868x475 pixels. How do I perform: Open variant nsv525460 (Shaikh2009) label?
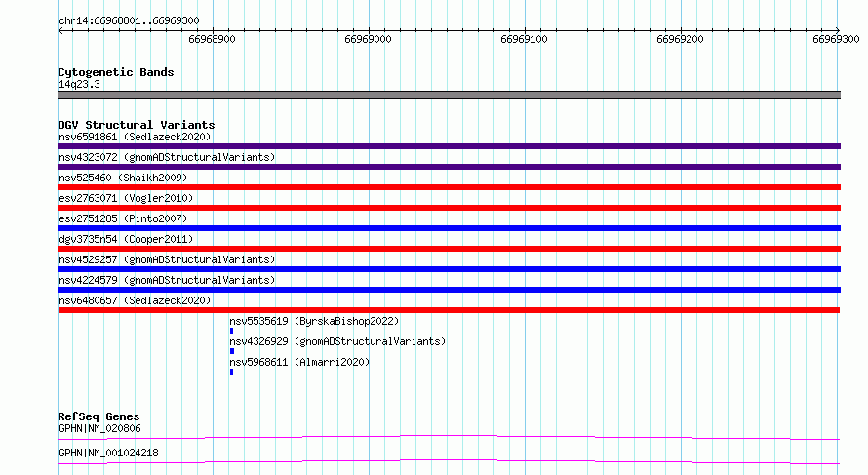tap(123, 178)
